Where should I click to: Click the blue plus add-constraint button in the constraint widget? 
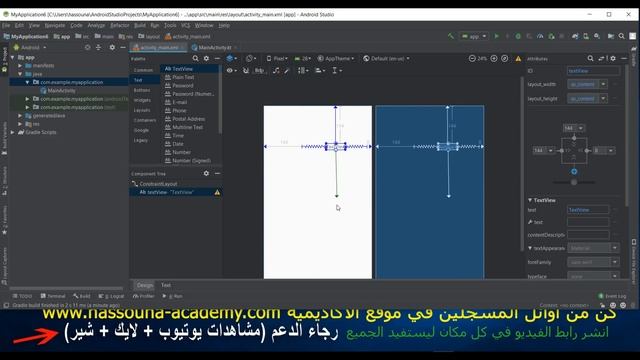[x=574, y=171]
